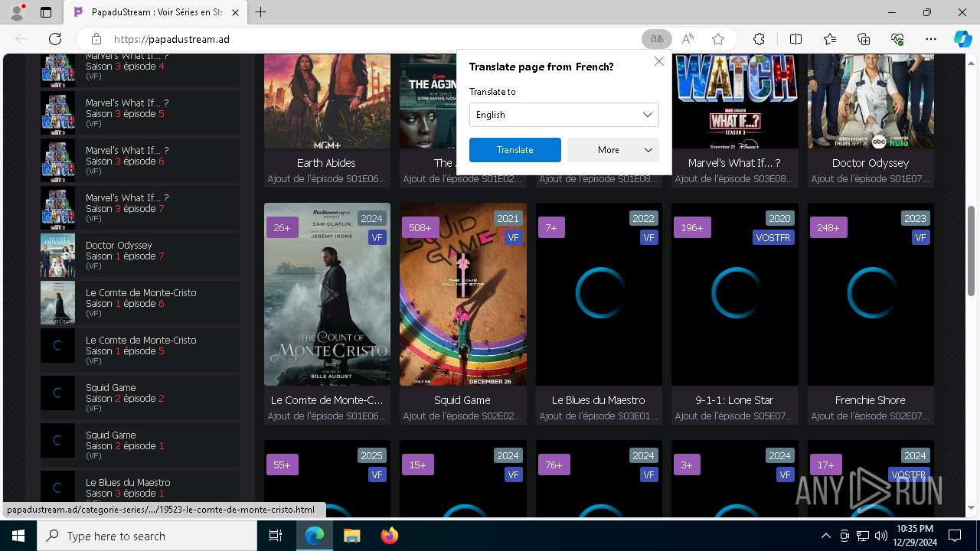The height and width of the screenshot is (551, 980).
Task: Open the translate icon in address bar
Action: [656, 39]
